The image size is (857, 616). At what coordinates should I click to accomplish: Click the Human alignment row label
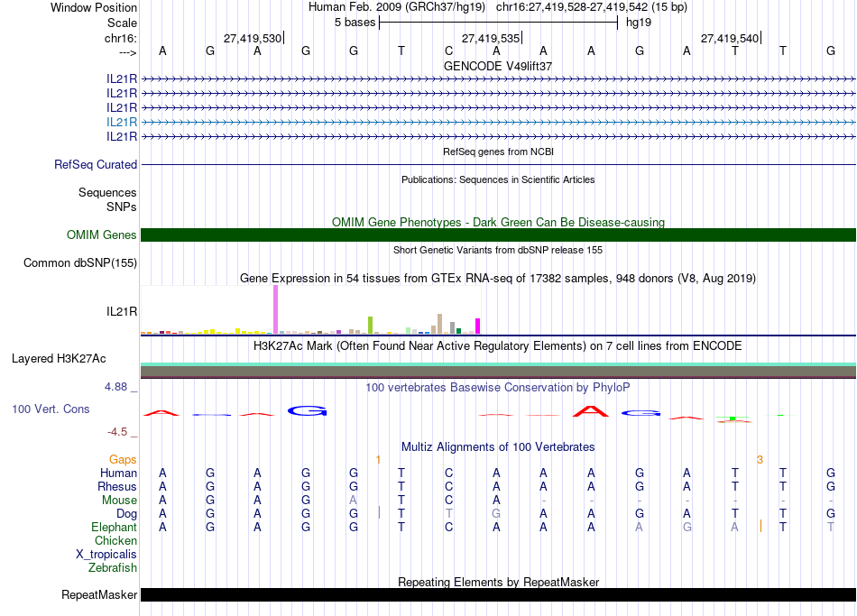118,473
